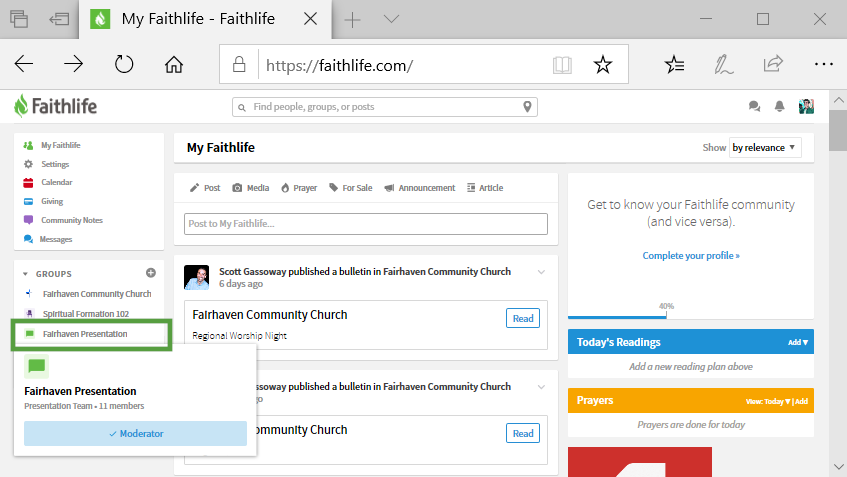Click Complete your profile link
Viewport: 847px width, 477px height.
click(x=691, y=256)
